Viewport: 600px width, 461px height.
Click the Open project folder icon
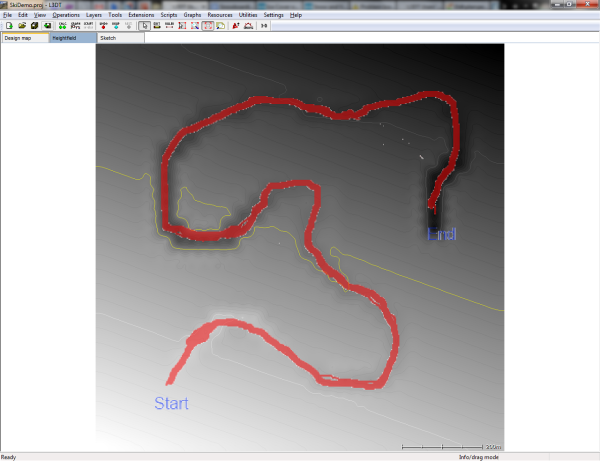21,26
